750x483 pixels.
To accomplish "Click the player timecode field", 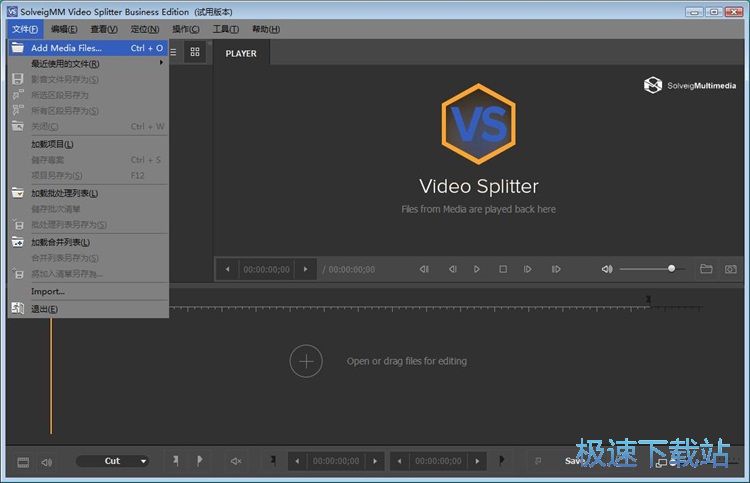I will pyautogui.click(x=266, y=269).
